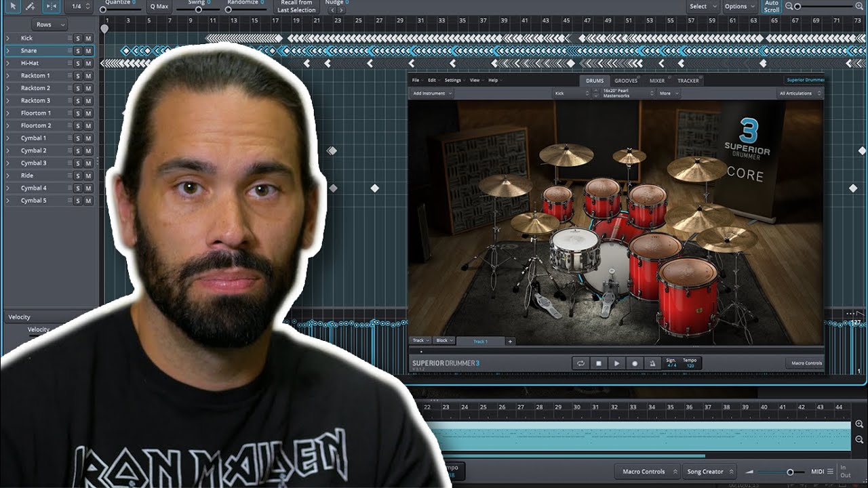Open the Edit menu in Superior Drummer
Image resolution: width=868 pixels, height=488 pixels.
tap(433, 80)
